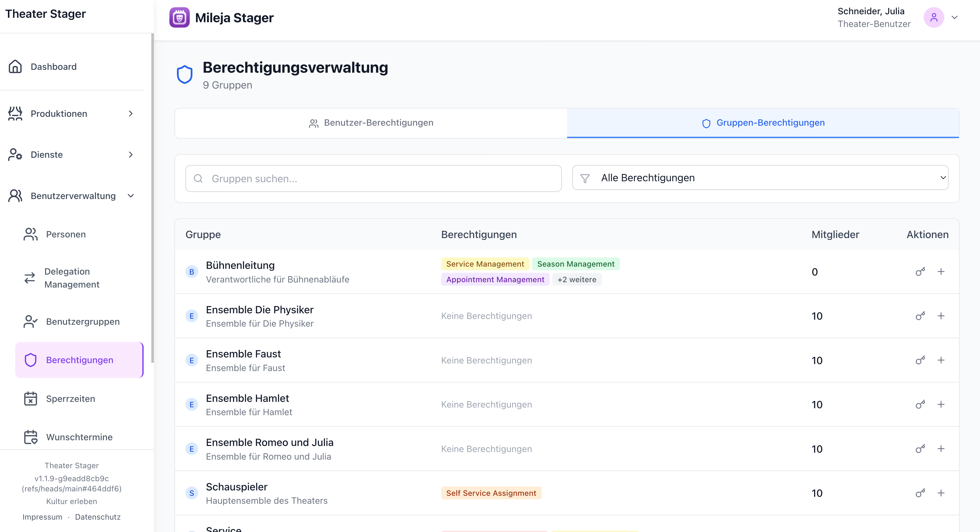Click the Gruppen suchen search field
The image size is (980, 532).
click(x=373, y=178)
